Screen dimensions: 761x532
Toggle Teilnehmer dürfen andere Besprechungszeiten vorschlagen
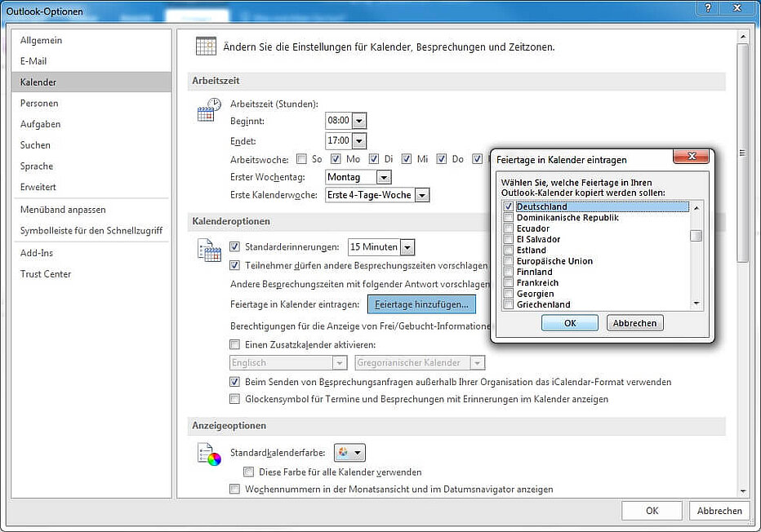coord(234,265)
